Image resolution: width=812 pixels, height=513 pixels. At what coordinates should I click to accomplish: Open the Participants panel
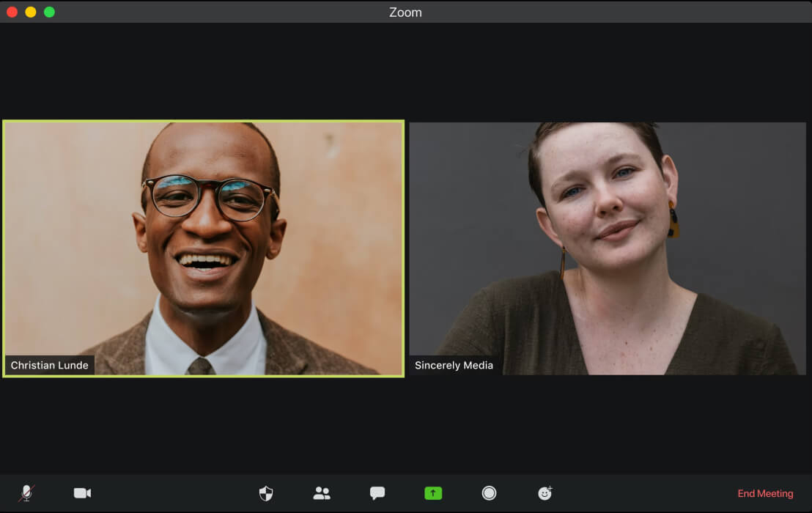coord(322,493)
